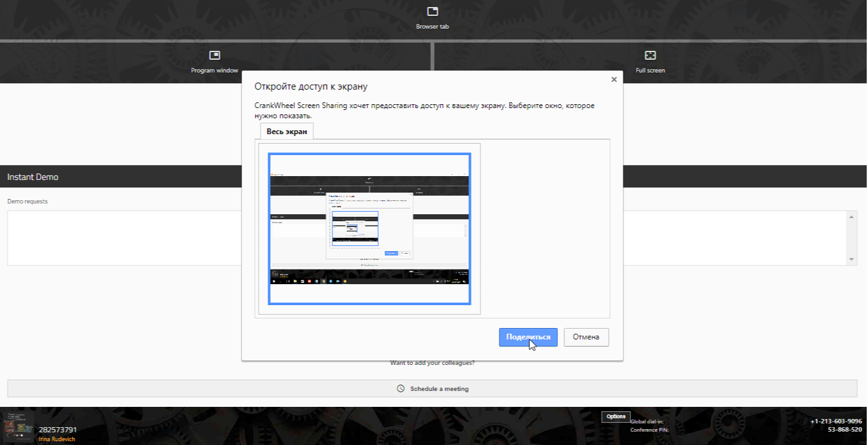The width and height of the screenshot is (868, 445).
Task: Click down arrow of demo requests scrollbar
Action: (x=852, y=259)
